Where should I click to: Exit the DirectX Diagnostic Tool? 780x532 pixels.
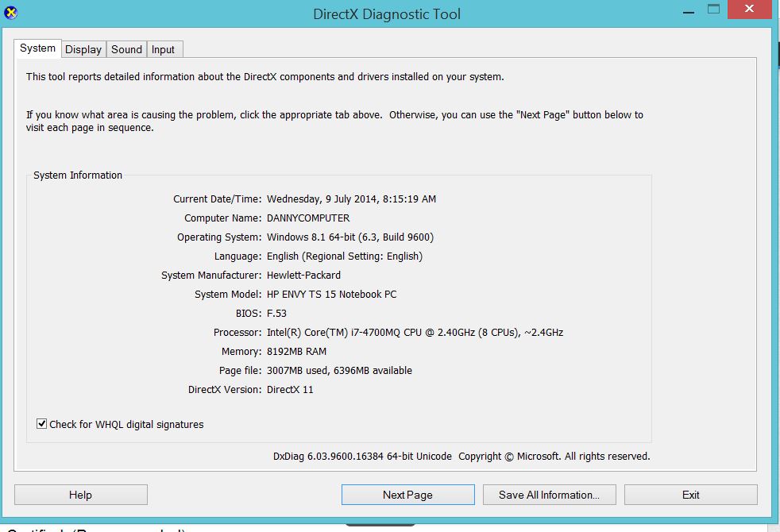691,495
